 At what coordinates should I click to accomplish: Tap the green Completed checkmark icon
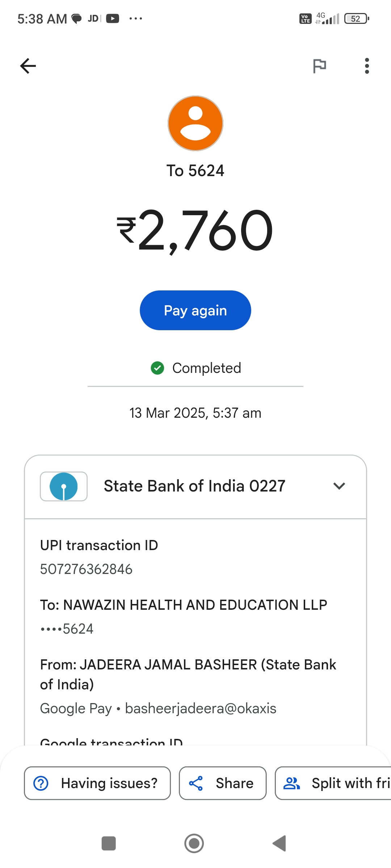click(x=157, y=368)
